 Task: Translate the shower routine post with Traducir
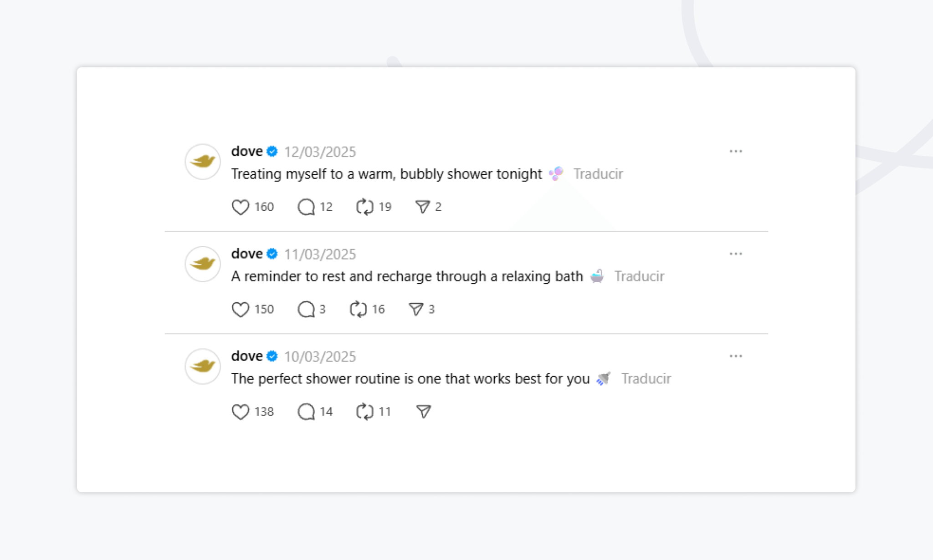tap(646, 379)
